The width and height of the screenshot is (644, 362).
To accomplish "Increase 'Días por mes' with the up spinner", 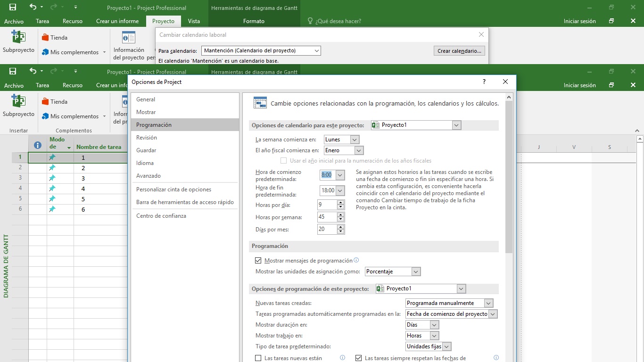I will [x=341, y=227].
